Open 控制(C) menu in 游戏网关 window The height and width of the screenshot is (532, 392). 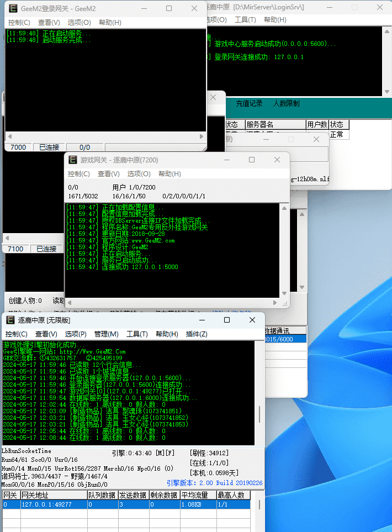(78, 174)
